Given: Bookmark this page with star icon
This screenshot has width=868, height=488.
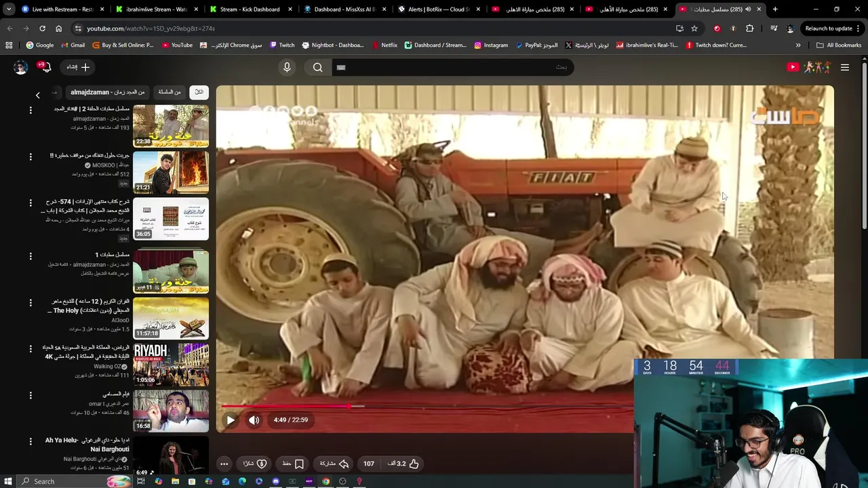Looking at the screenshot, I should point(694,28).
